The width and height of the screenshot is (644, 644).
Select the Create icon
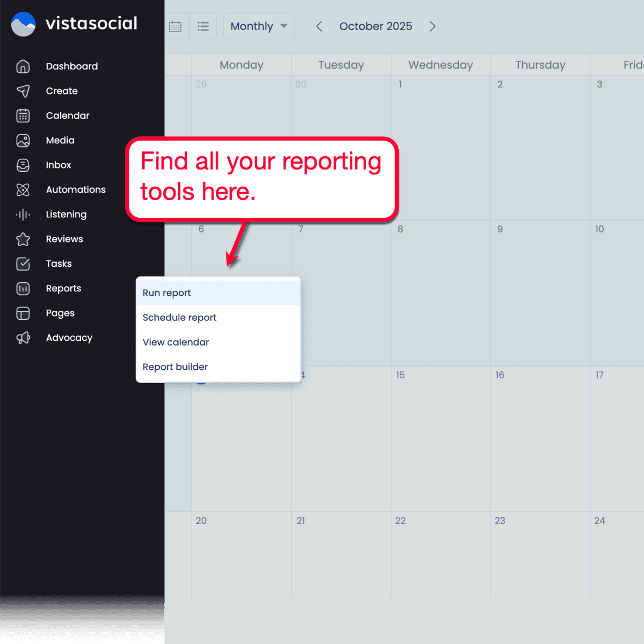(23, 91)
